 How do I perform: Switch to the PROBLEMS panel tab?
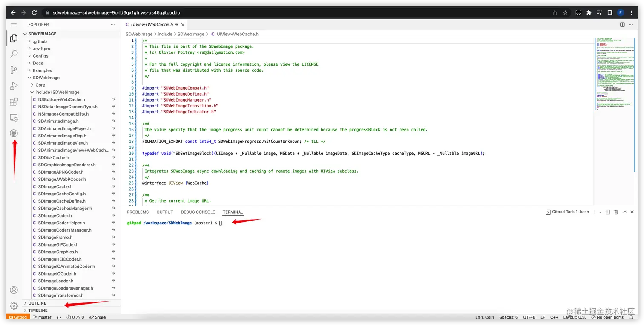click(138, 212)
